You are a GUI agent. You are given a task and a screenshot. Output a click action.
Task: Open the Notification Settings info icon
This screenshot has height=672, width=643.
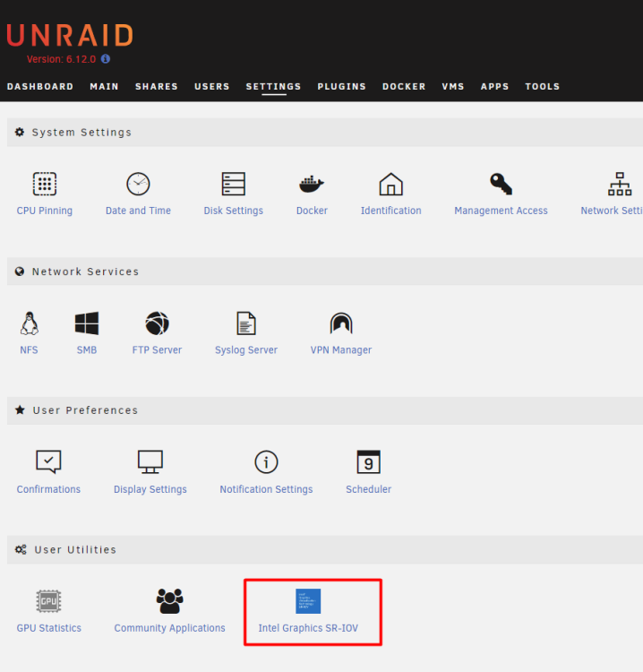pyautogui.click(x=266, y=462)
